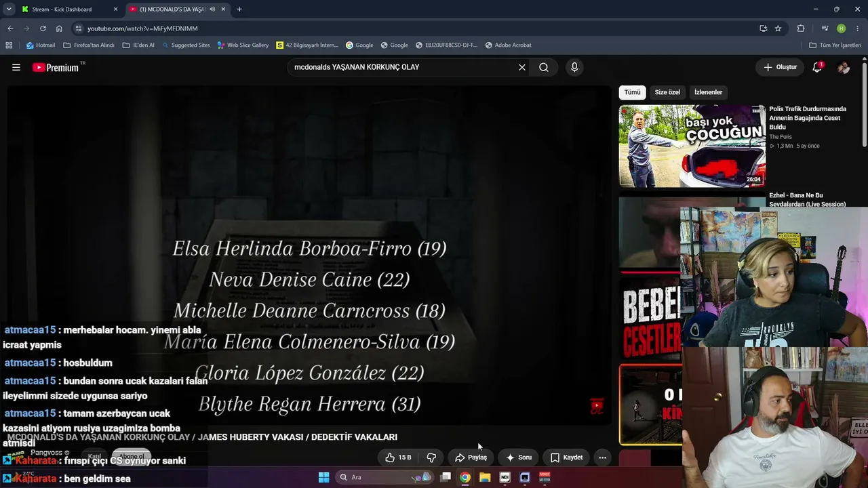Click the YouTube search magnifier button
The width and height of the screenshot is (868, 488).
pyautogui.click(x=544, y=67)
